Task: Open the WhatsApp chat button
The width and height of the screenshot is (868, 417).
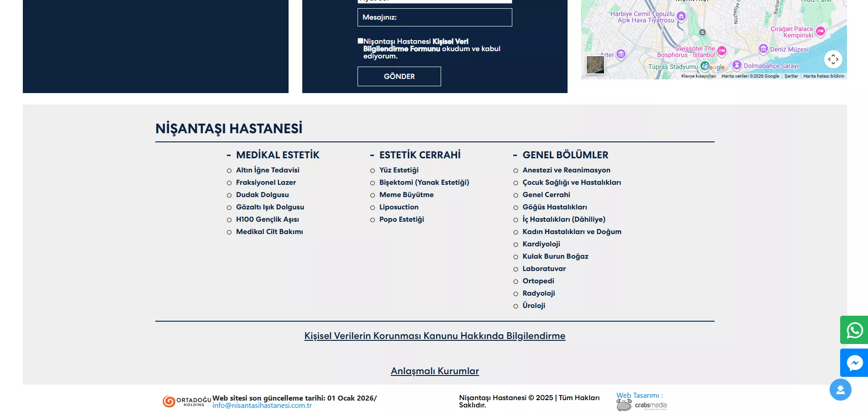Action: (854, 330)
